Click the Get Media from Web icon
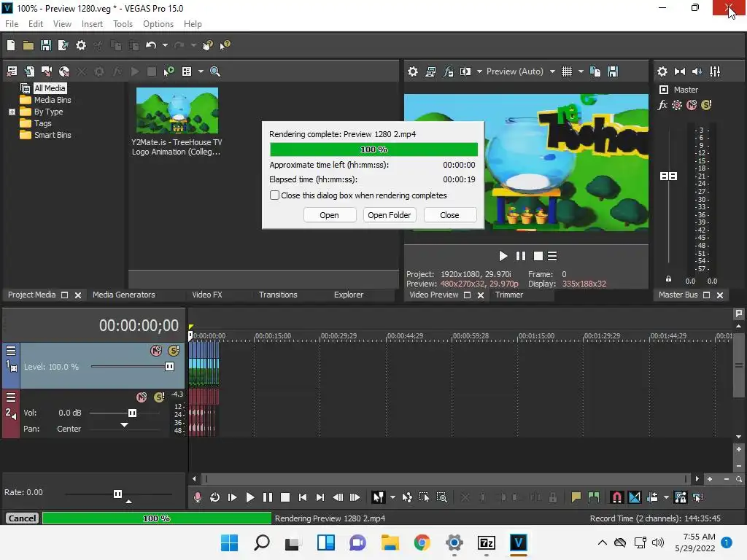Image resolution: width=747 pixels, height=560 pixels. (x=64, y=71)
